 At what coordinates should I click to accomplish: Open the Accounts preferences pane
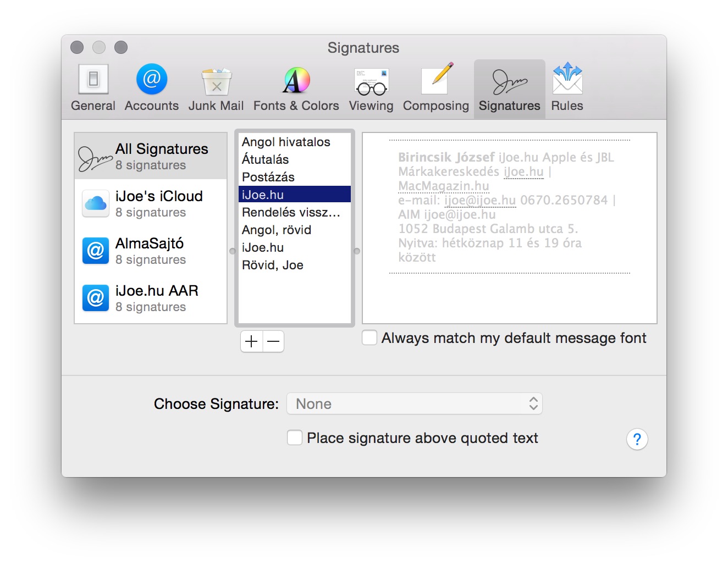tap(151, 88)
